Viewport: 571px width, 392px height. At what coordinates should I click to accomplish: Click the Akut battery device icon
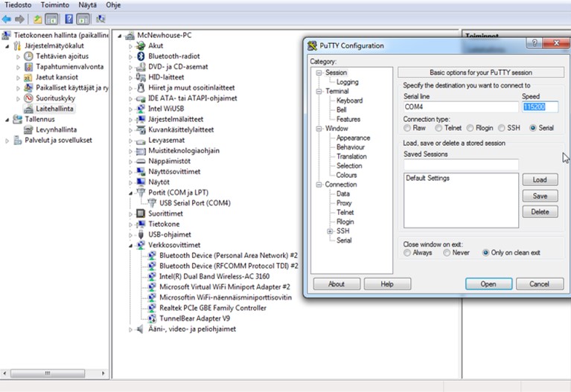141,46
